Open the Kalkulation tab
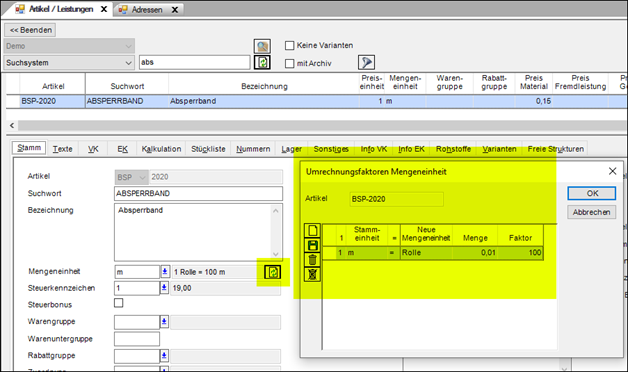The height and width of the screenshot is (372, 628). tap(161, 149)
